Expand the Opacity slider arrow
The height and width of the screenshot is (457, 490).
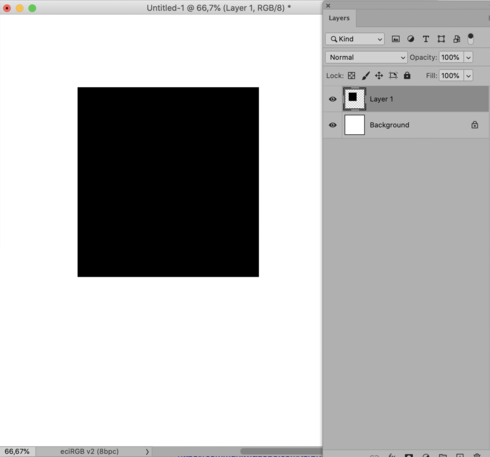pos(468,57)
